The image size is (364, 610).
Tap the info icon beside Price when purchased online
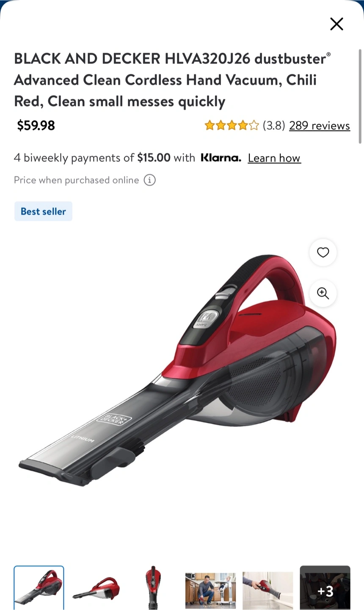click(149, 180)
